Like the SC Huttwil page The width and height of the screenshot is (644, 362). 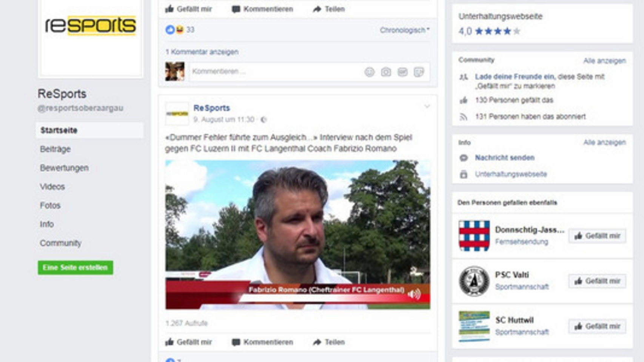597,327
